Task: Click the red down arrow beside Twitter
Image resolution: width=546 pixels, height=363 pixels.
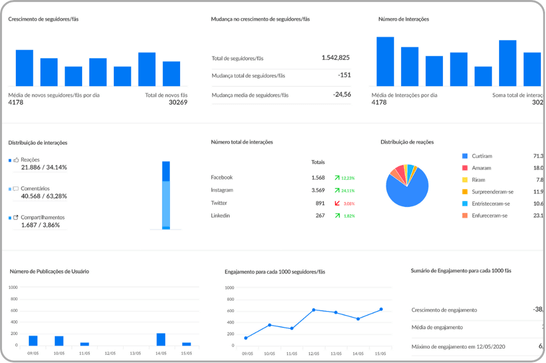Action: click(x=337, y=203)
